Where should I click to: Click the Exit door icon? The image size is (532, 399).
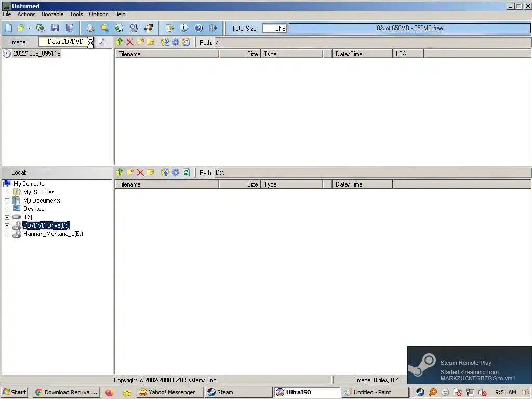(213, 28)
